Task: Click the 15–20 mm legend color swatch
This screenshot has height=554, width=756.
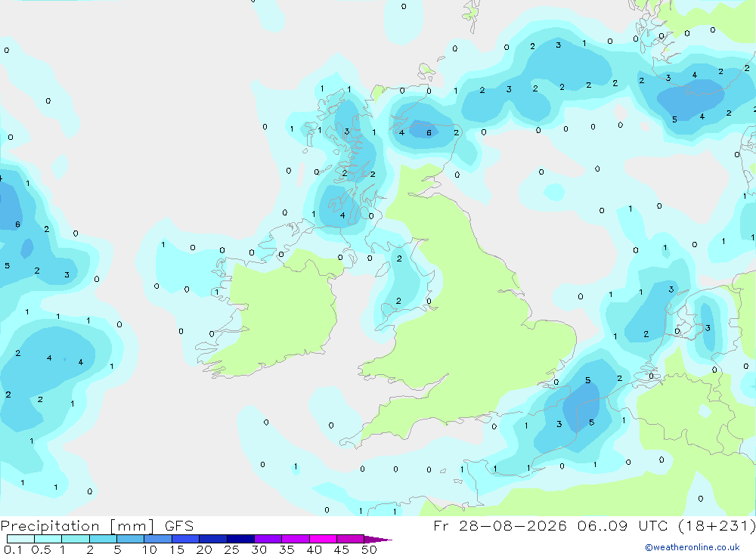Action: click(185, 539)
